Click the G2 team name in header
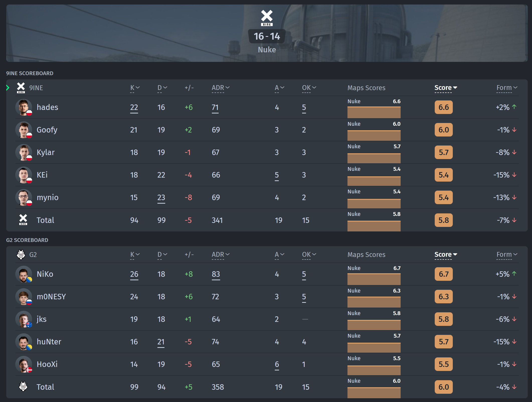 [x=33, y=255]
